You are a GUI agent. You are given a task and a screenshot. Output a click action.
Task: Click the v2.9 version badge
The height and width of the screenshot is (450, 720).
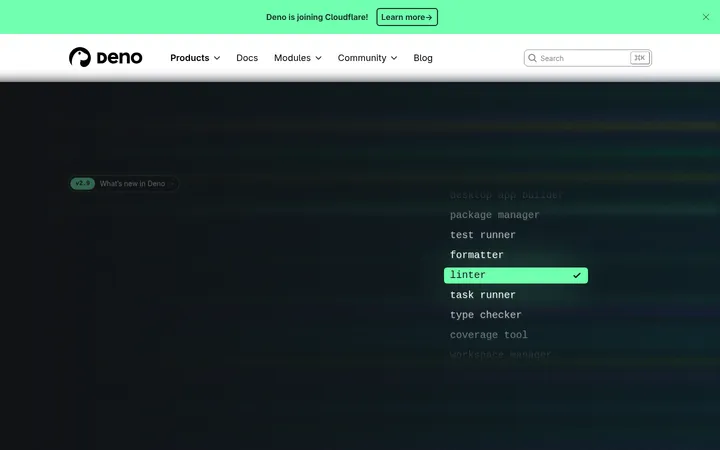point(83,183)
